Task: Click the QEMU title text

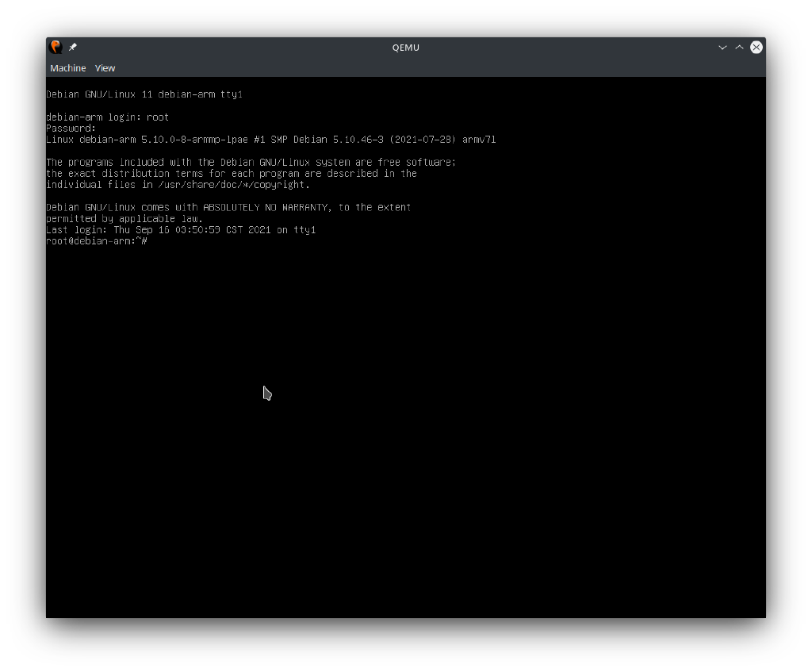Action: tap(405, 47)
